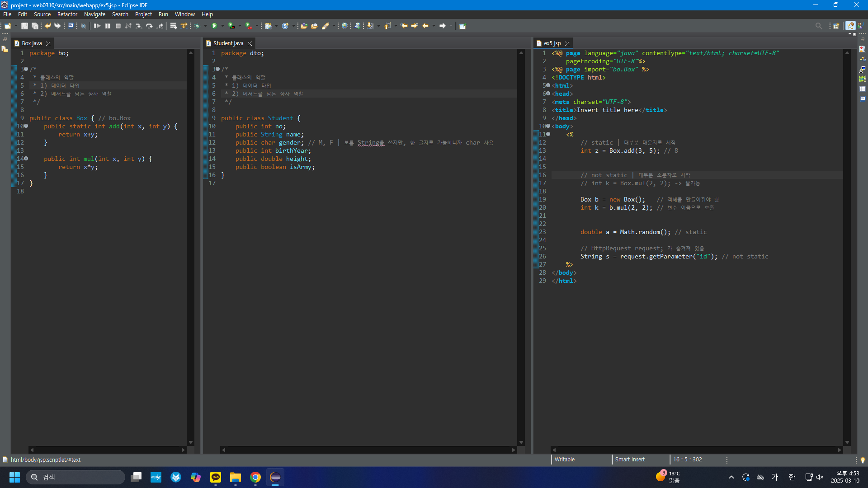Open the Run button dropdown arrow
This screenshot has width=868, height=488.
click(x=222, y=26)
